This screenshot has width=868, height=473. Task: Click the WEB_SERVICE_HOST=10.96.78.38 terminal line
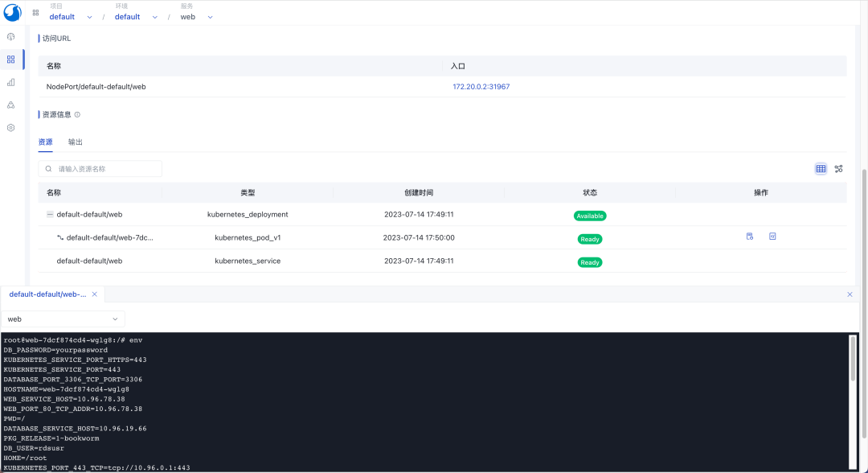[x=64, y=399]
